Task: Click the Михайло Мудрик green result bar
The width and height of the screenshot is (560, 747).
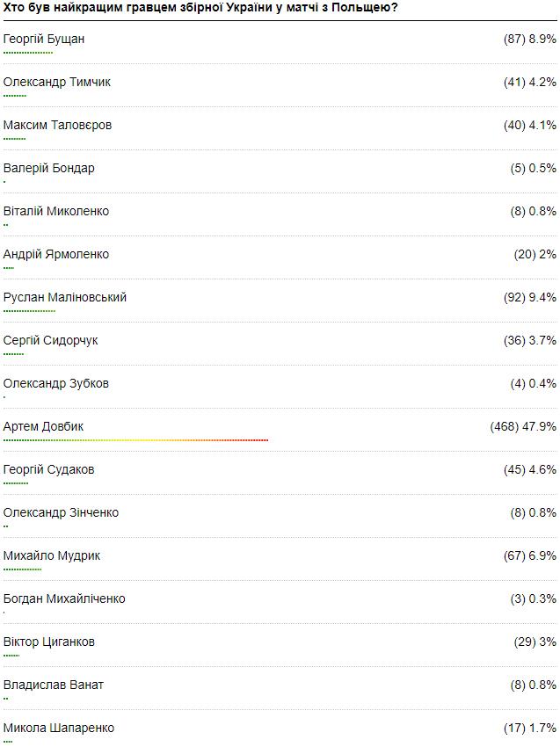Action: click(22, 569)
